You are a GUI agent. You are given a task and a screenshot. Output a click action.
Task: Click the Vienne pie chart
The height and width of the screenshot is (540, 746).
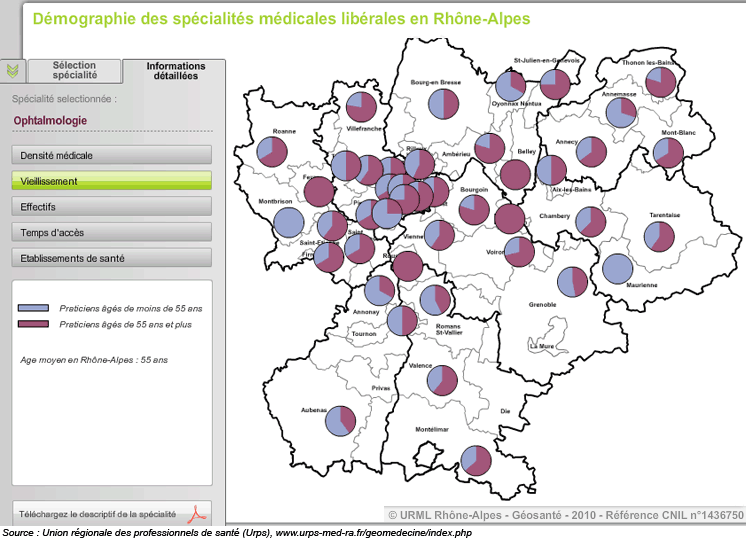pyautogui.click(x=439, y=235)
